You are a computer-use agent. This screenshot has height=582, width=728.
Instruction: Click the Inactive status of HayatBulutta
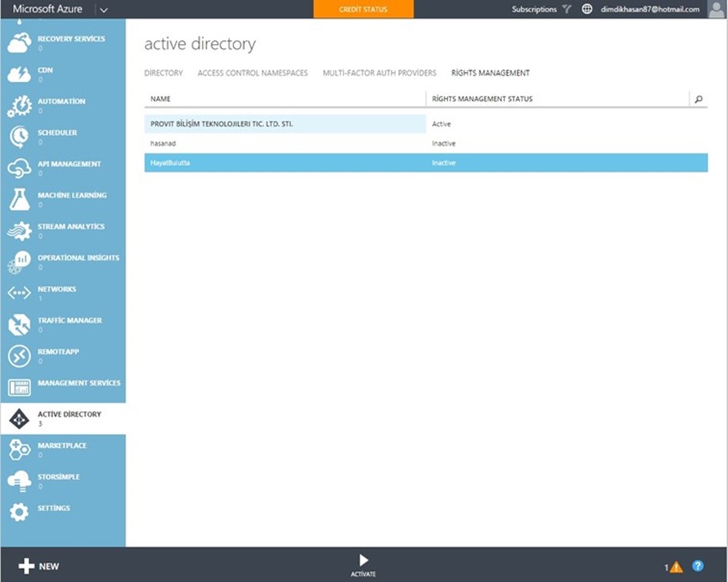444,163
